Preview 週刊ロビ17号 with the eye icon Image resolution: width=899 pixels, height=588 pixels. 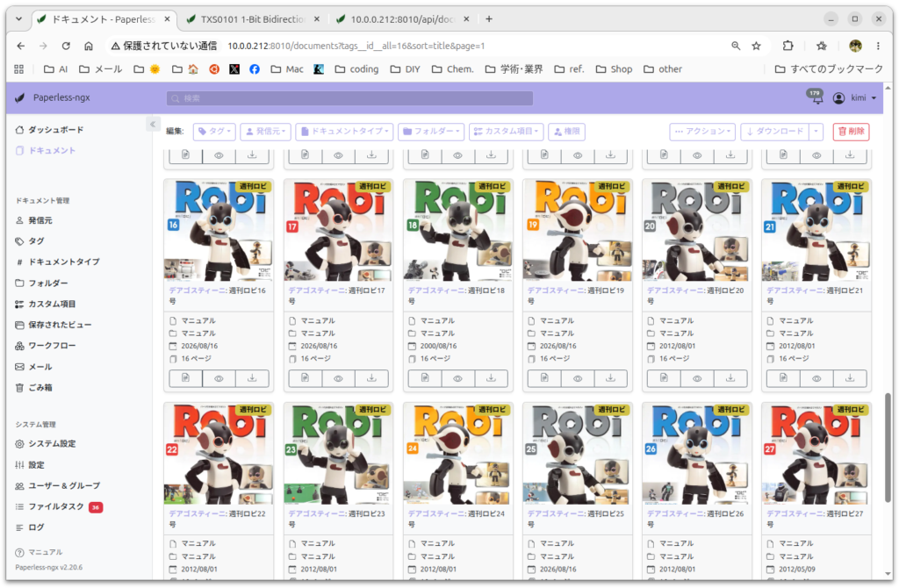[338, 378]
